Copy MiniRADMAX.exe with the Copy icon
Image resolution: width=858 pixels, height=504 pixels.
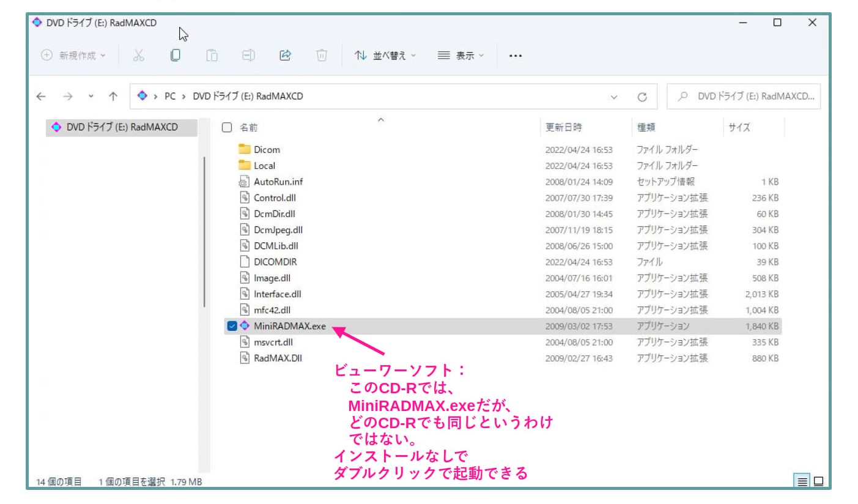[176, 55]
